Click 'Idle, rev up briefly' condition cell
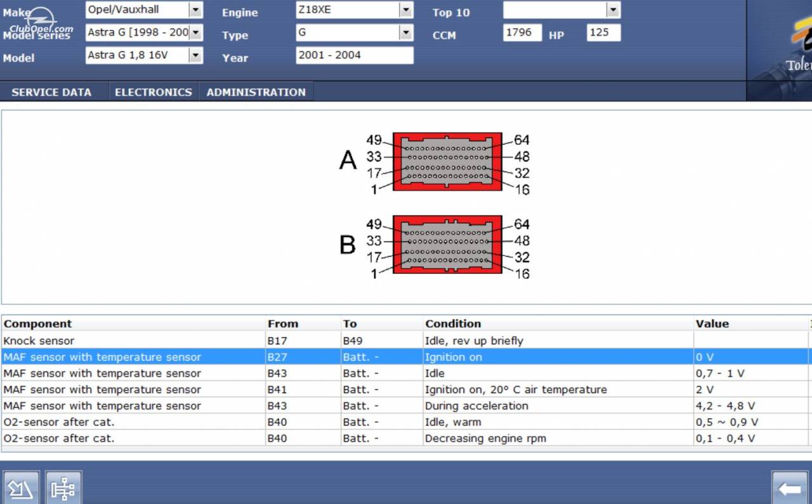The height and width of the screenshot is (504, 812). click(x=558, y=340)
